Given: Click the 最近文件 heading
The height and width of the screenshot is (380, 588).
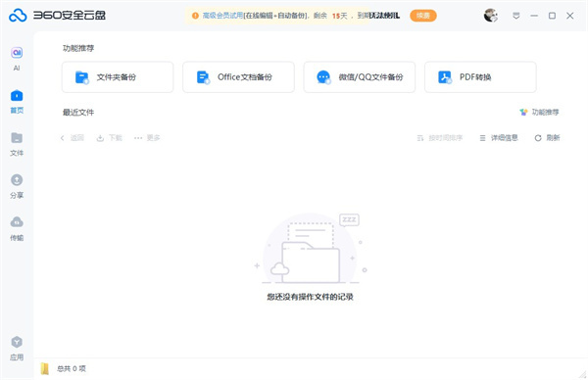Looking at the screenshot, I should [78, 112].
